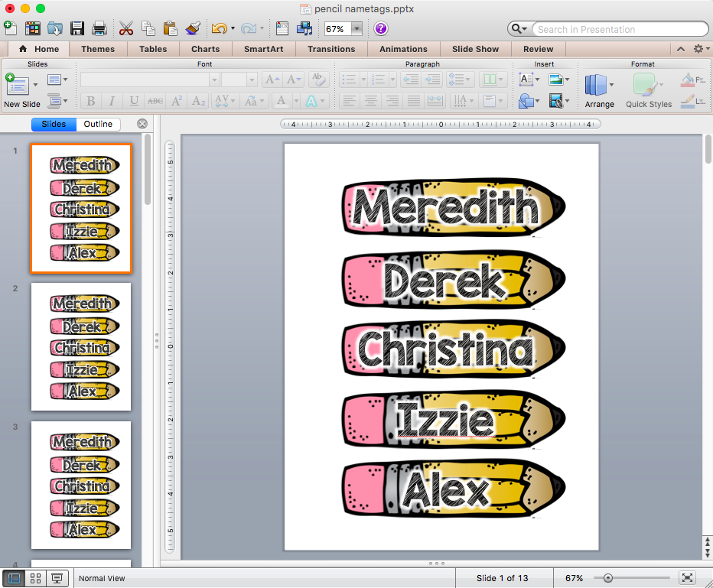Open the Slide Show ribbon tab
Screen dimensions: 713x588
(476, 49)
